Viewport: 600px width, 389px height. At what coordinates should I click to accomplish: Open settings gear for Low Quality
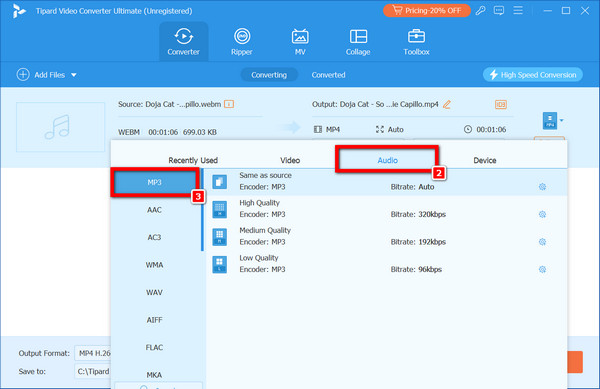542,269
